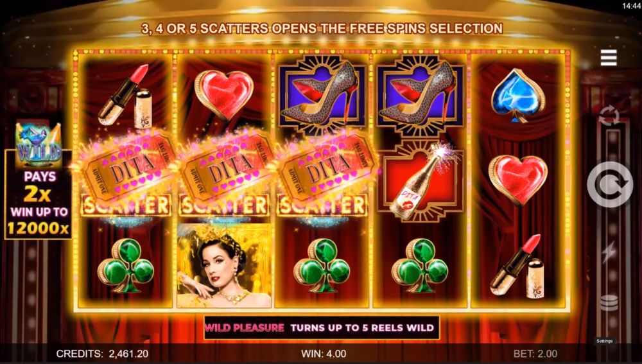Click the autoplay circular arrows icon

(609, 115)
